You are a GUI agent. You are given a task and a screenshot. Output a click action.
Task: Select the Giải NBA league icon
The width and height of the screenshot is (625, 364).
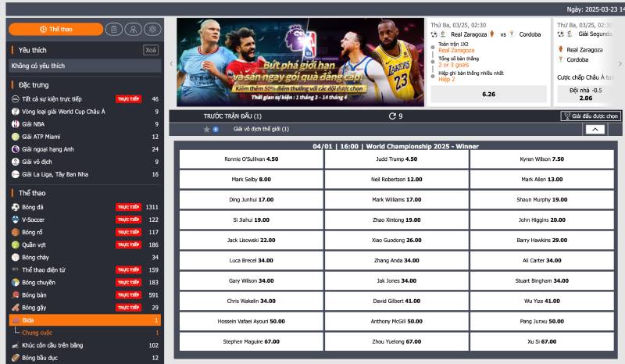(16, 123)
